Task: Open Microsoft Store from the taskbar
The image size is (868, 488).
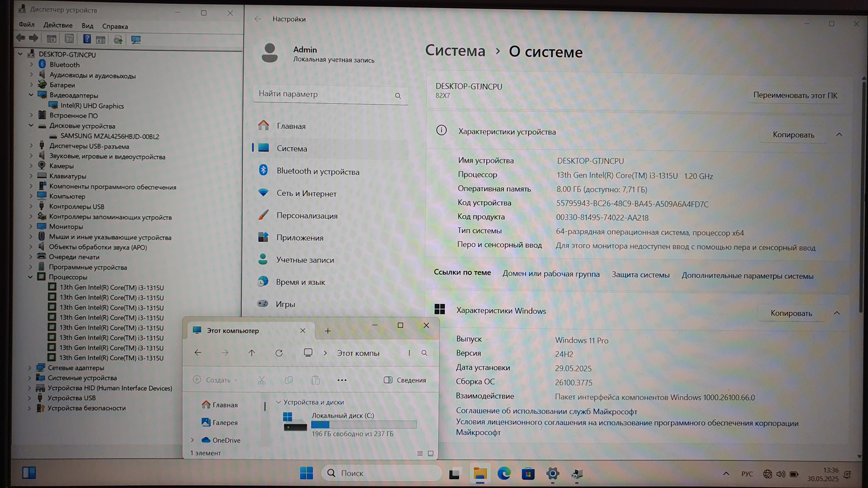Action: [x=528, y=473]
